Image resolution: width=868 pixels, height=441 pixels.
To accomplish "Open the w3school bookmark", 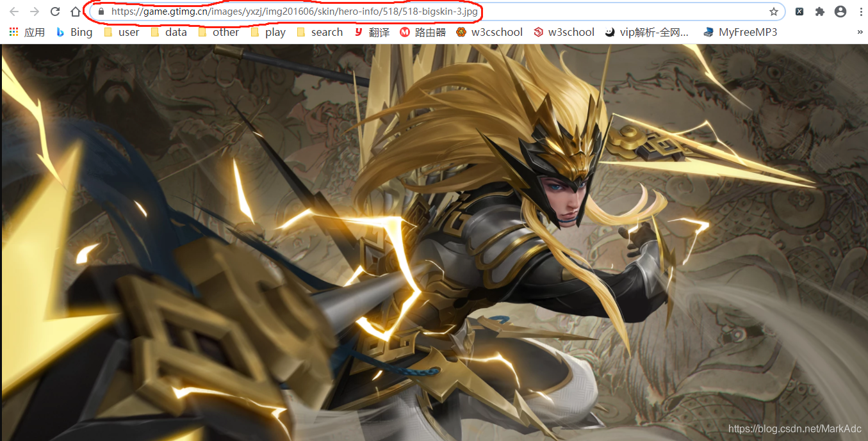I will pos(564,32).
